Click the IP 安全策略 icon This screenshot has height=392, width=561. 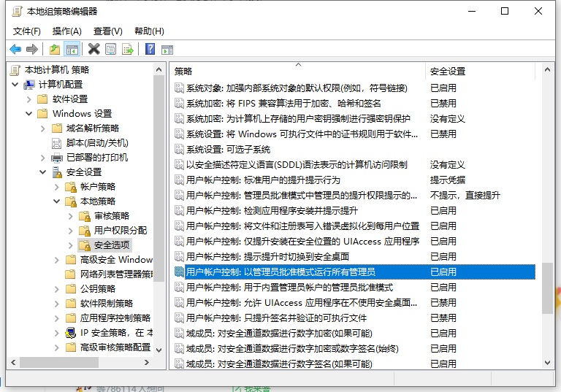(71, 333)
